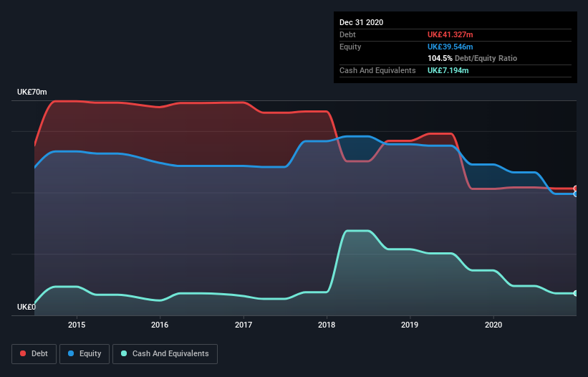Click the blue Equity legend dot
Screen dimensions: 588x377
71,353
